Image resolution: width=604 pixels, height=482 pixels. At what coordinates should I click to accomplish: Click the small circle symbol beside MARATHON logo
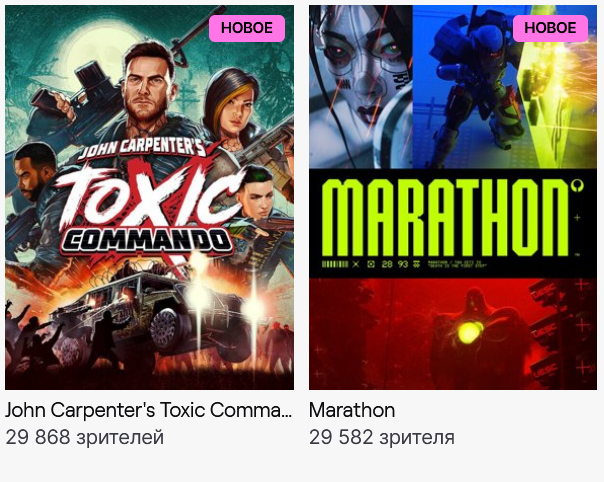click(578, 185)
